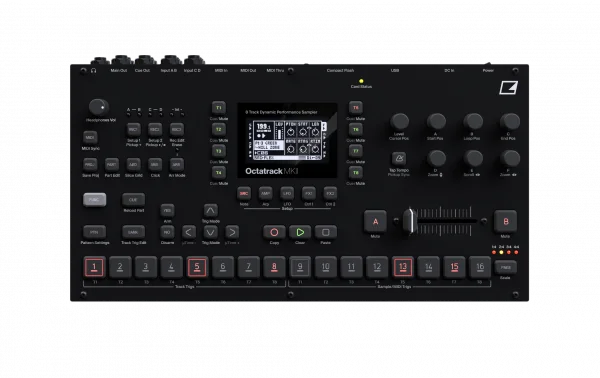The height and width of the screenshot is (378, 600).
Task: Click the FUNC key
Action: coord(95,199)
